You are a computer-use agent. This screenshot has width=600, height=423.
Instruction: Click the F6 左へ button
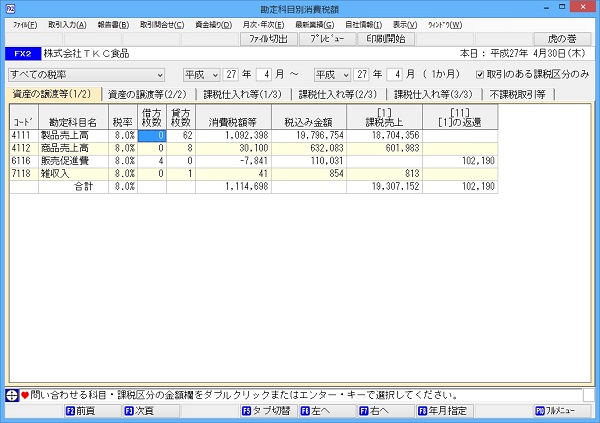(x=328, y=411)
